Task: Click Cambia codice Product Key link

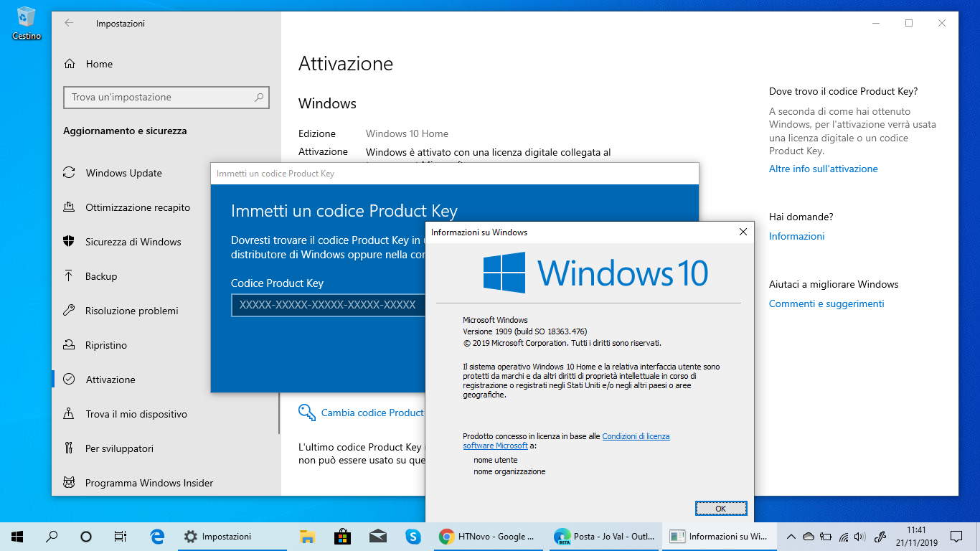Action: 372,413
